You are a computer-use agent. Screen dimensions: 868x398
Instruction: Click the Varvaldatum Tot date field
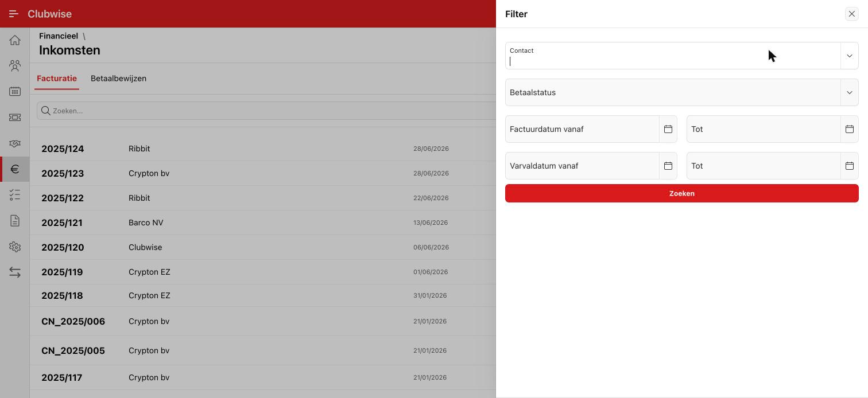tap(764, 166)
